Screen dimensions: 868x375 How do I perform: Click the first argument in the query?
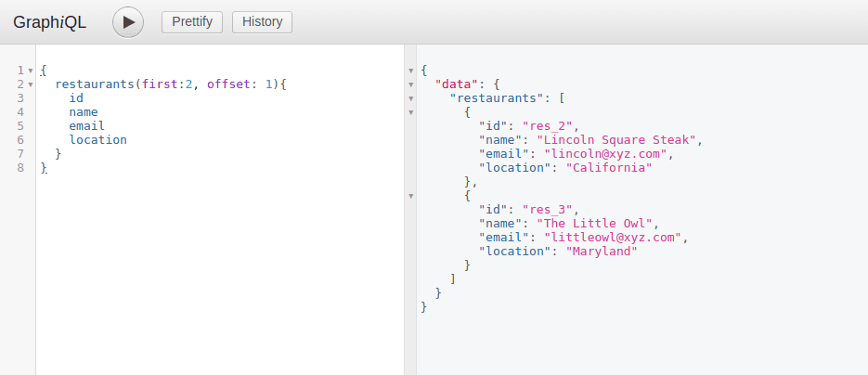[160, 84]
